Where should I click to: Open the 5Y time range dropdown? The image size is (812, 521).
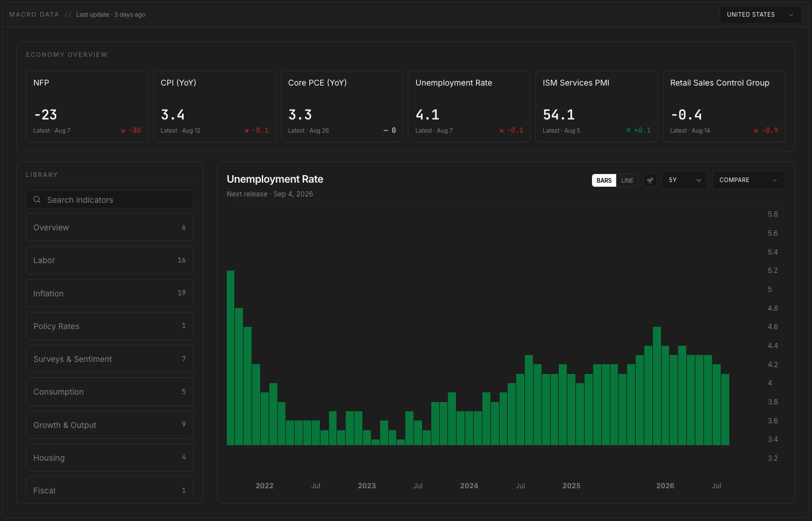(685, 180)
